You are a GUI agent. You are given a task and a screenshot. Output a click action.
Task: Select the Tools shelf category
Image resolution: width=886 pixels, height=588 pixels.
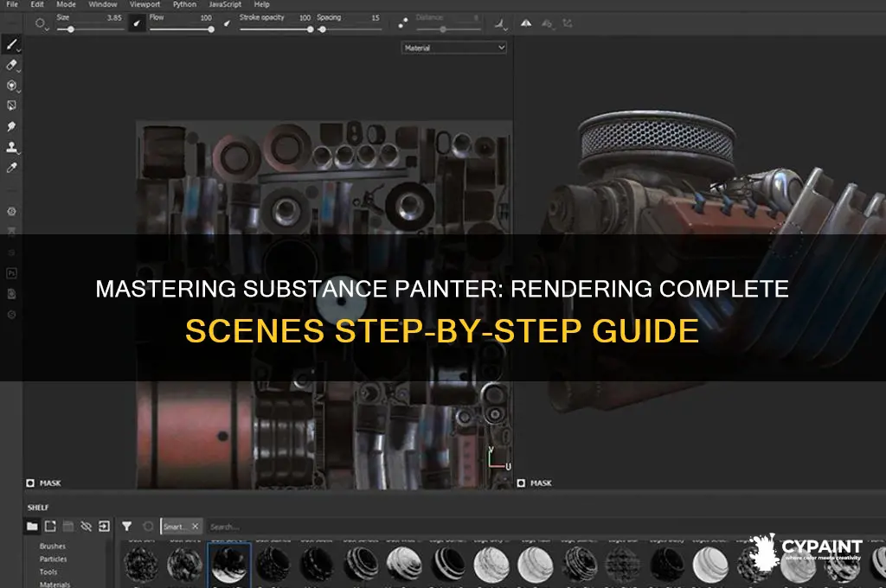pyautogui.click(x=48, y=572)
